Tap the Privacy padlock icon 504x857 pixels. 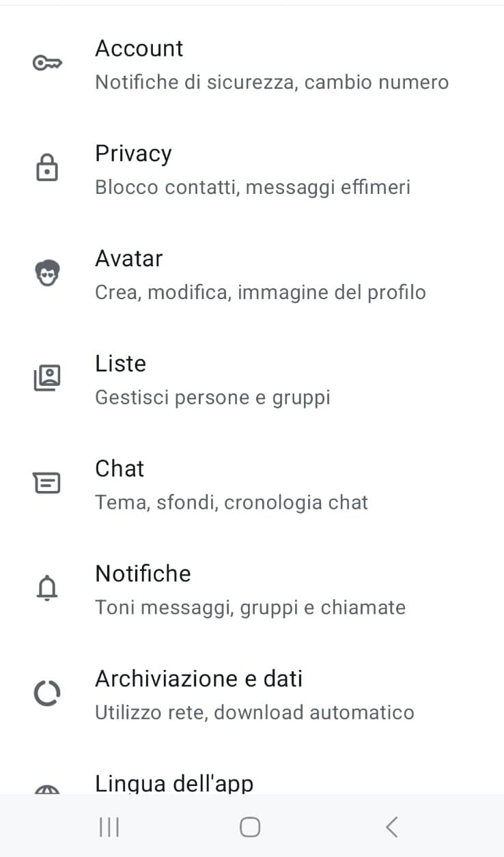coord(47,168)
